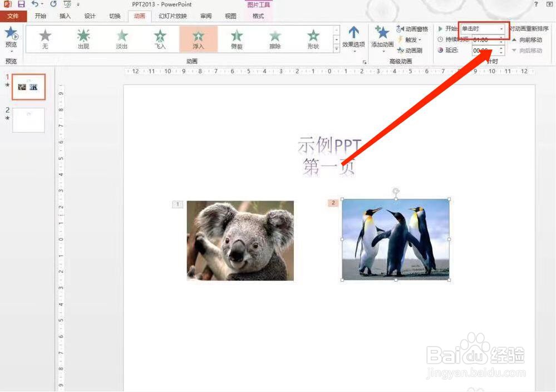
Task: Open the Trigger (触发) menu
Action: click(410, 40)
